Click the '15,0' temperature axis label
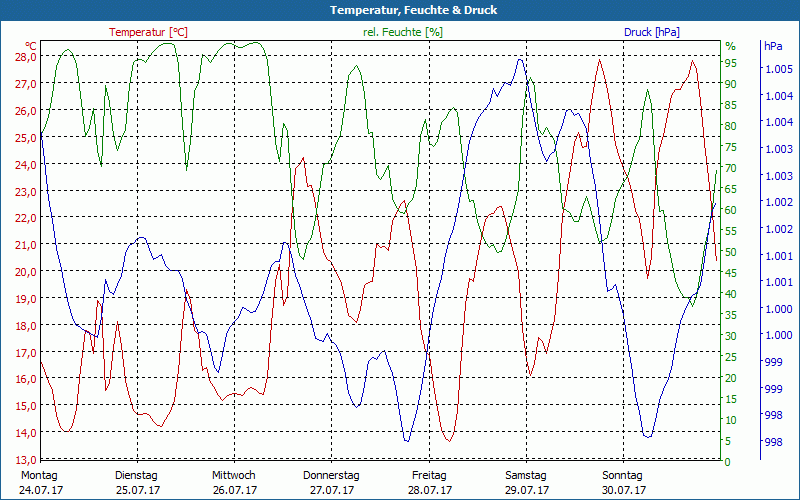 (26, 406)
